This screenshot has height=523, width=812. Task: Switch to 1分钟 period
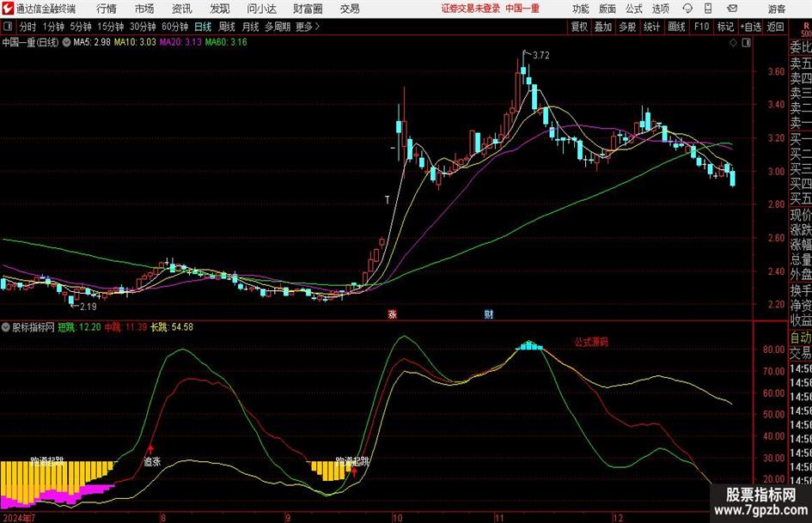(53, 27)
